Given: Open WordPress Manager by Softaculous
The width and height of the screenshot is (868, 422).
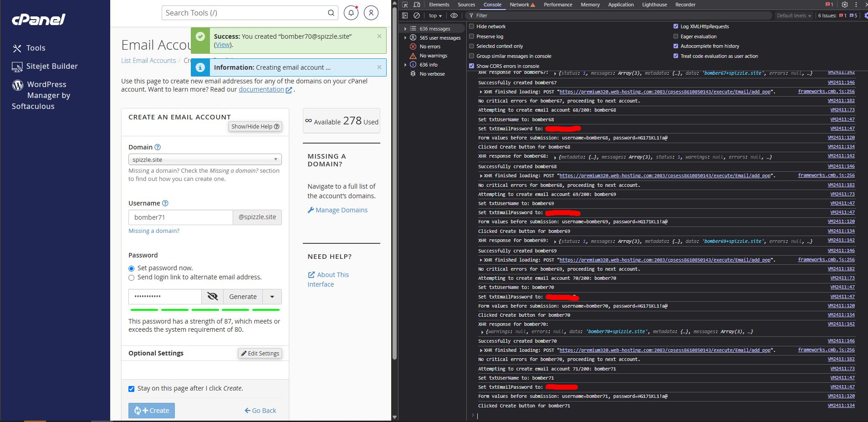Looking at the screenshot, I should pos(41,95).
